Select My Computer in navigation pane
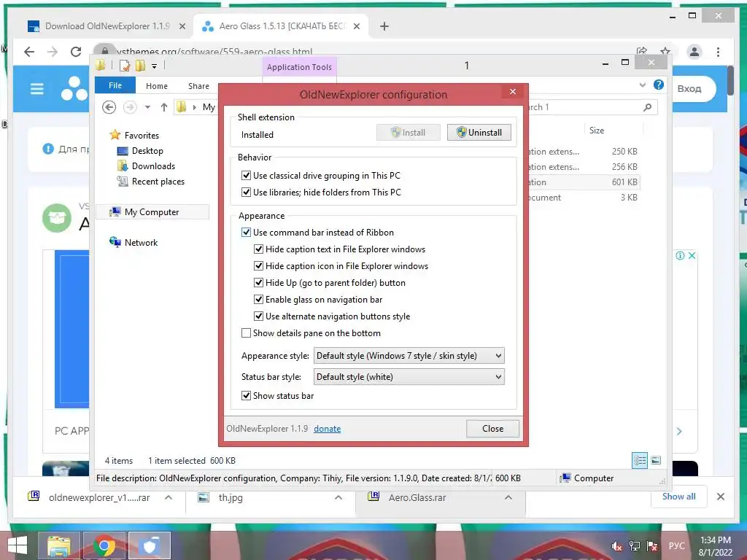Image resolution: width=747 pixels, height=560 pixels. pos(152,212)
